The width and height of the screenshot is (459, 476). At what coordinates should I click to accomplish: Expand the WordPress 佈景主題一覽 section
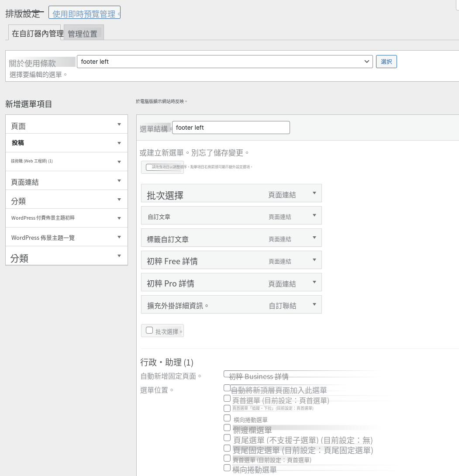pos(66,237)
